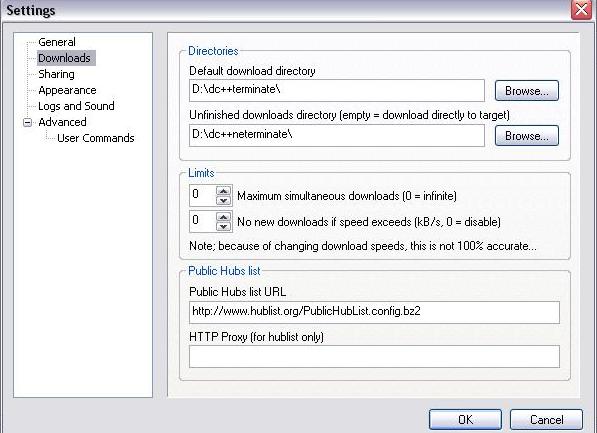Click the Public Hubs list URL field
The height and width of the screenshot is (433, 597).
tap(374, 312)
